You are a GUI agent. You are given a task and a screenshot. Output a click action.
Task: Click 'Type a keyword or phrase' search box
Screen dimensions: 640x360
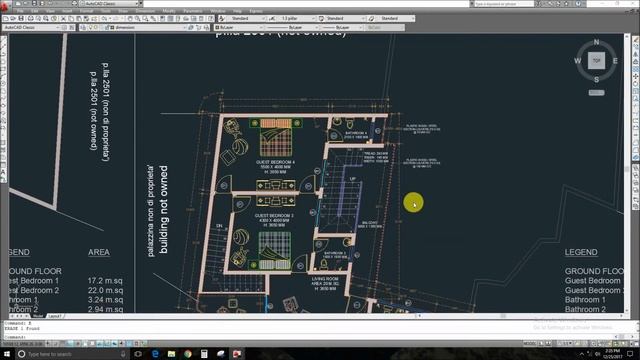504,4
